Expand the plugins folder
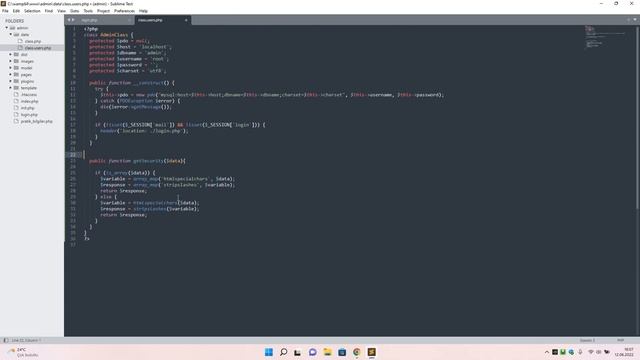 [11, 81]
